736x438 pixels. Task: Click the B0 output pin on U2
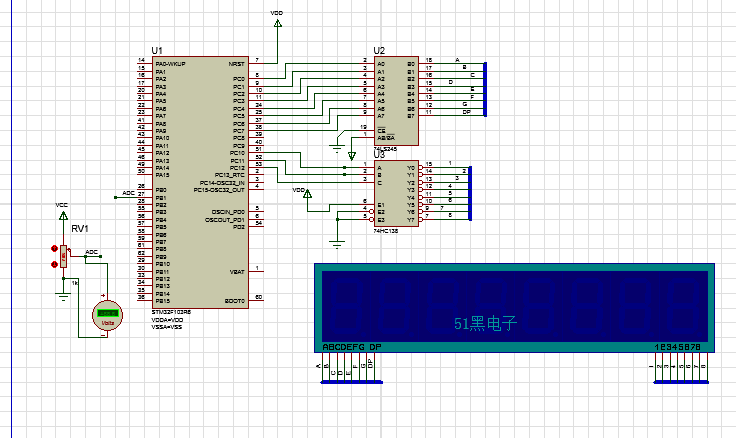coord(426,64)
